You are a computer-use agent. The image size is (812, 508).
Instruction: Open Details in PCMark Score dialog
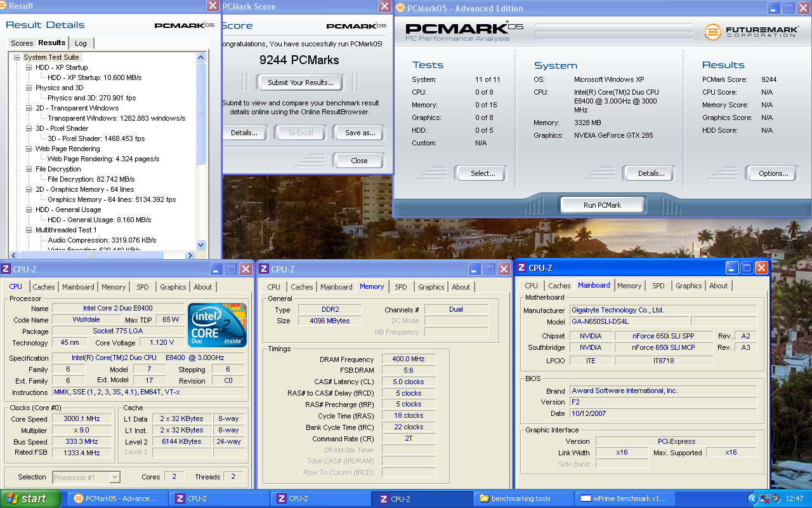click(244, 133)
